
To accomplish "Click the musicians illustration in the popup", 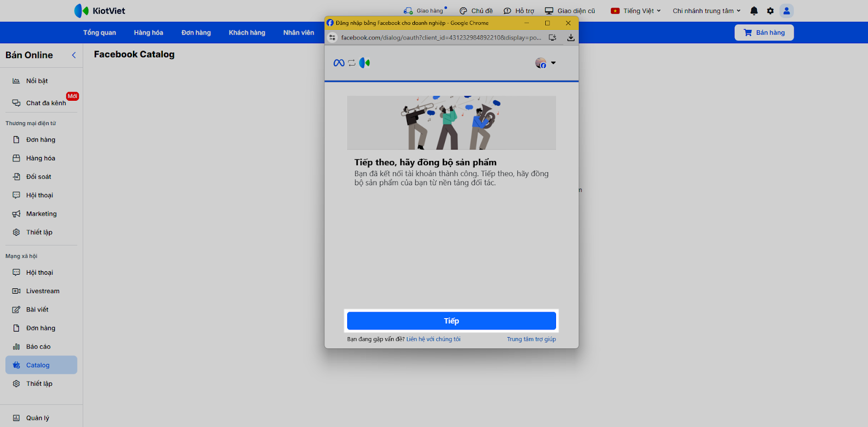I will 451,122.
